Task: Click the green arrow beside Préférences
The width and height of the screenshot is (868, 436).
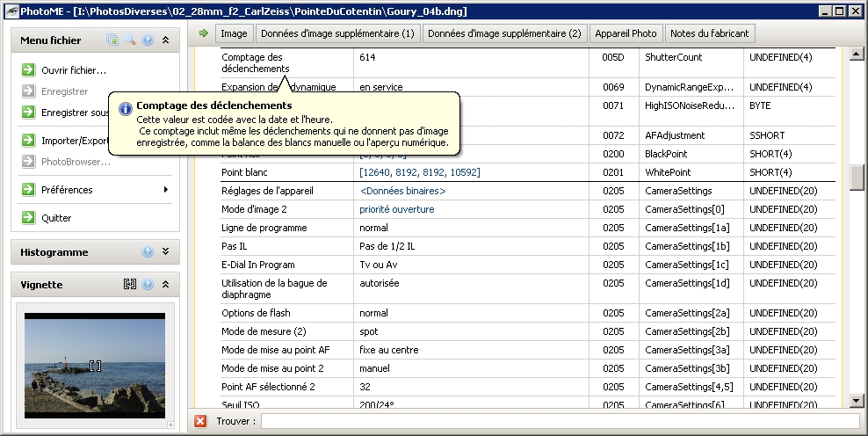Action: point(28,190)
